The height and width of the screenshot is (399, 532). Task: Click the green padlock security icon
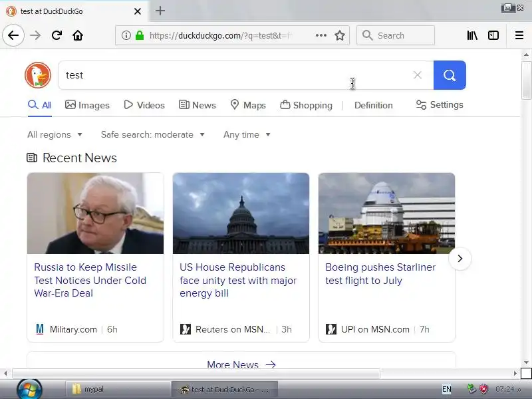coord(140,35)
